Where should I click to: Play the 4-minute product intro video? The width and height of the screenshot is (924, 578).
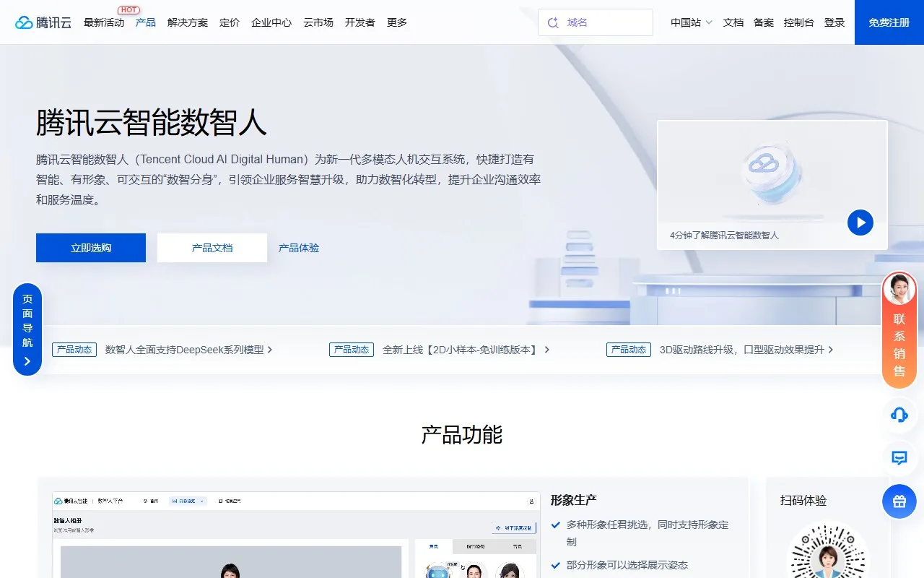[860, 223]
